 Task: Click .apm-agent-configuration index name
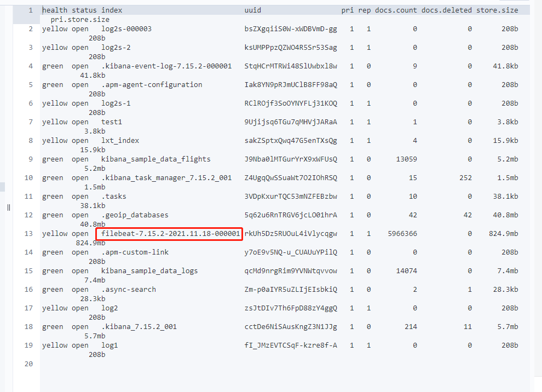[x=152, y=85]
